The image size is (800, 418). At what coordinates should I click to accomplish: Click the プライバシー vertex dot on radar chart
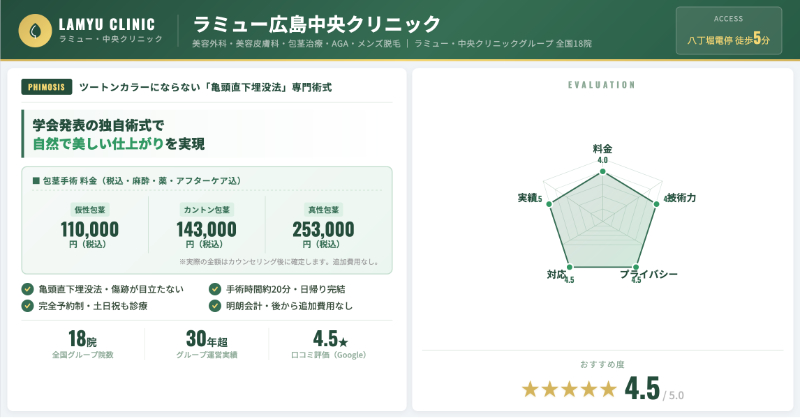click(x=636, y=266)
